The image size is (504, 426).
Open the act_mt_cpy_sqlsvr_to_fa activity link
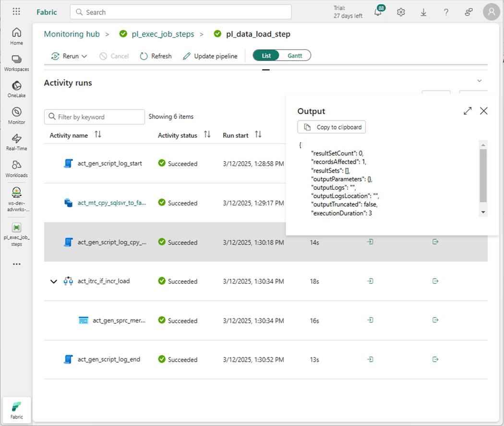pyautogui.click(x=111, y=203)
